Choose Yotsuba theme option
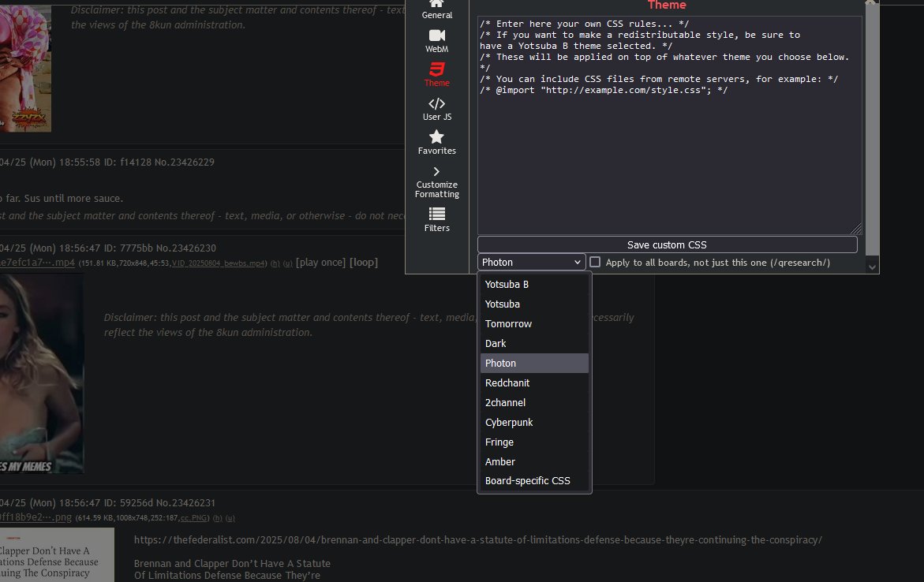Viewport: 924px width, 582px height. (x=534, y=304)
